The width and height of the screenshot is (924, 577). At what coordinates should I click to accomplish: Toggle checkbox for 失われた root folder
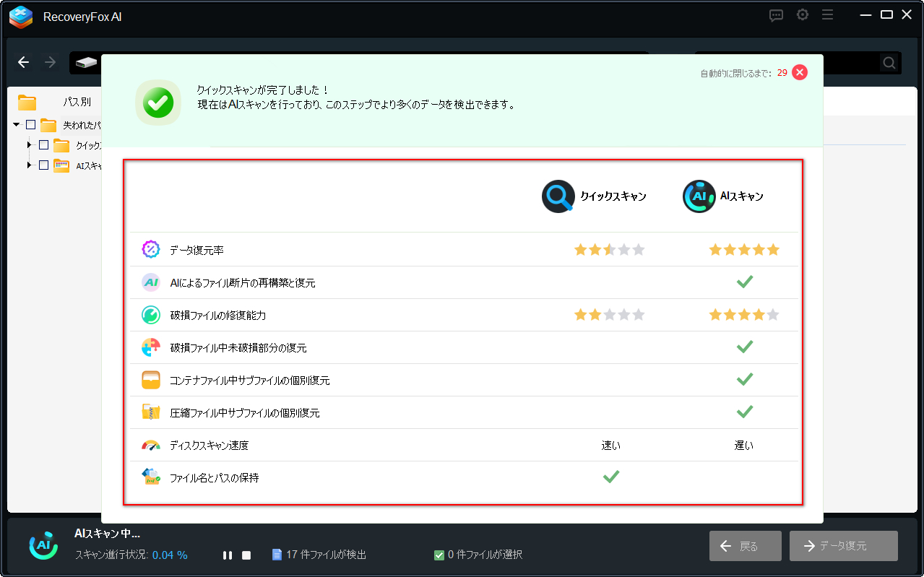[x=30, y=124]
